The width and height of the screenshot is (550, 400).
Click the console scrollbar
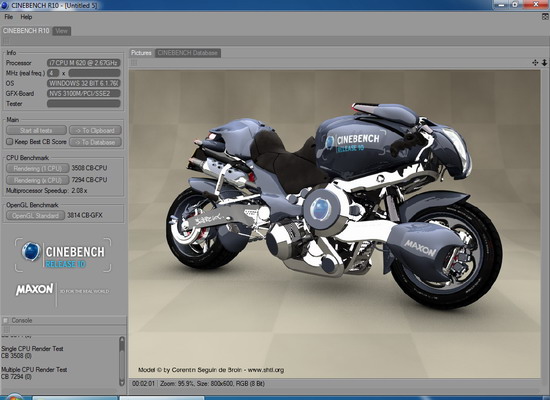pyautogui.click(x=122, y=361)
